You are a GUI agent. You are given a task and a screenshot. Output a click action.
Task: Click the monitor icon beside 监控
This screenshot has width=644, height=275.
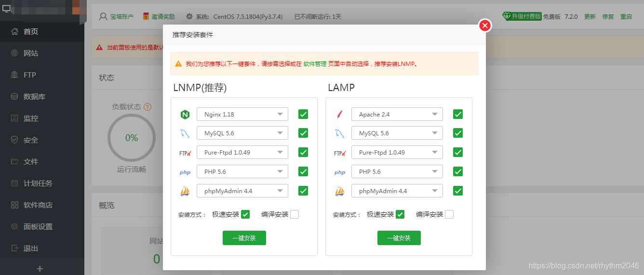point(14,118)
